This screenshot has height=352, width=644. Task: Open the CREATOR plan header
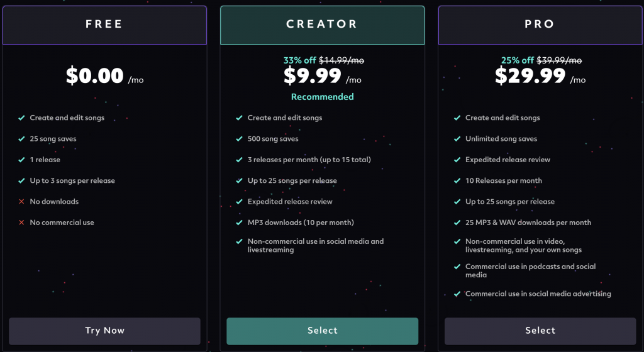coord(323,25)
